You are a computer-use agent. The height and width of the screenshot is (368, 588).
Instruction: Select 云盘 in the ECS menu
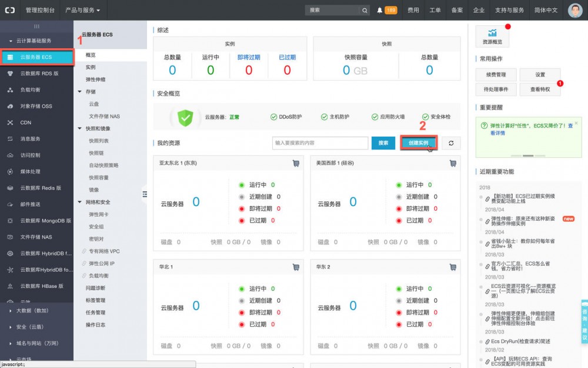[93, 104]
